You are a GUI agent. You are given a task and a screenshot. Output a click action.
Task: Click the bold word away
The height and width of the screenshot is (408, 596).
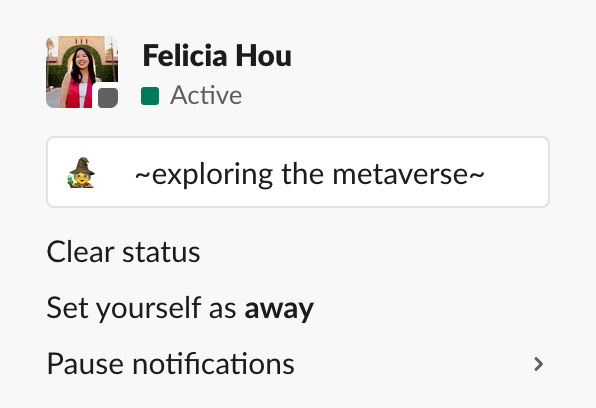[x=279, y=310]
